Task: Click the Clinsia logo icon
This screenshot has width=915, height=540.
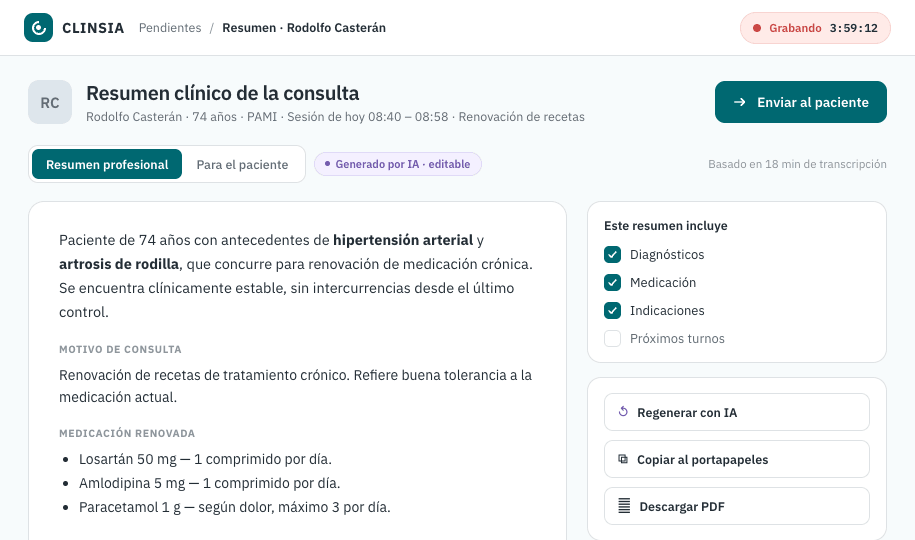Action: click(x=39, y=27)
